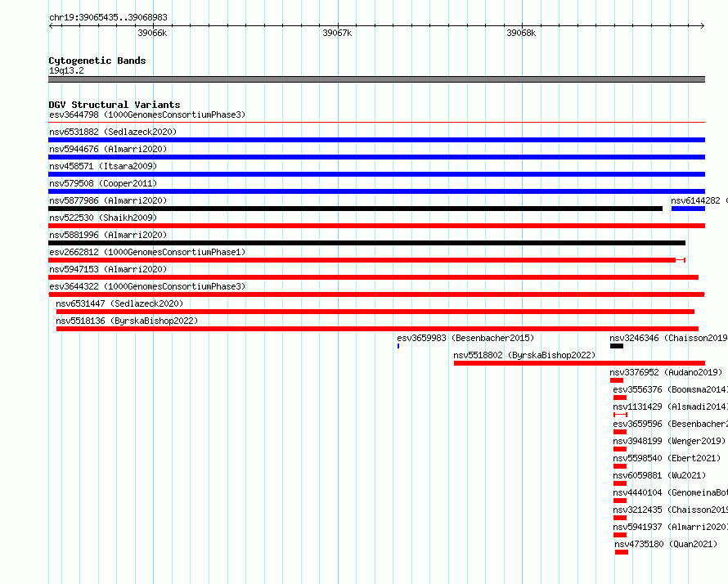The image size is (728, 584).
Task: Open variant esv3659983 (Besenbacher2015)
Action: click(x=465, y=338)
